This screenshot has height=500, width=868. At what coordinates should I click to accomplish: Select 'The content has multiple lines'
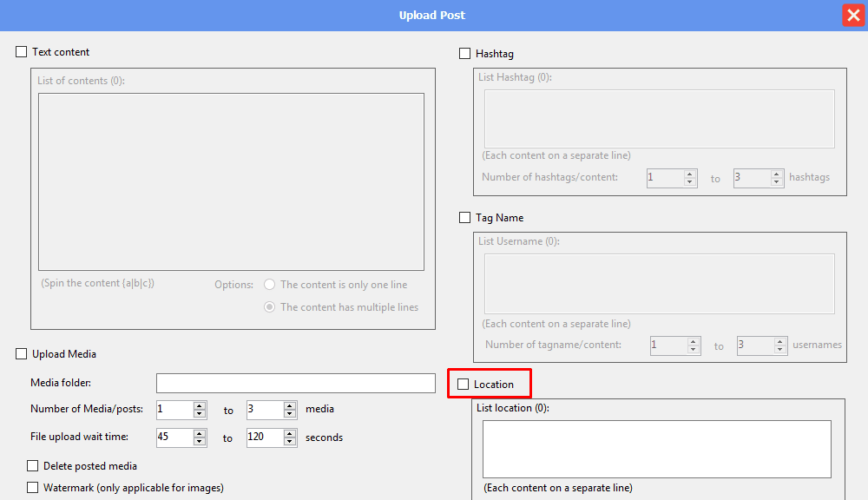pyautogui.click(x=270, y=307)
